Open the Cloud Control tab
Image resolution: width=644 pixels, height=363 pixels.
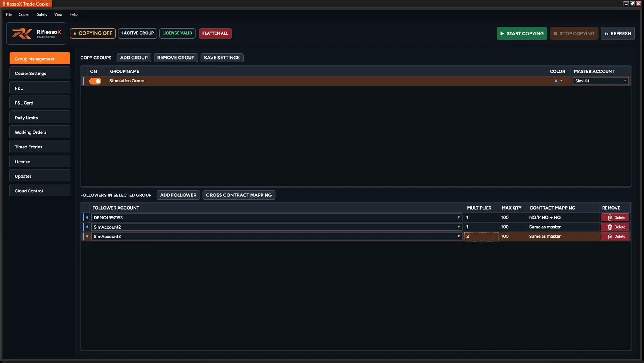click(40, 191)
